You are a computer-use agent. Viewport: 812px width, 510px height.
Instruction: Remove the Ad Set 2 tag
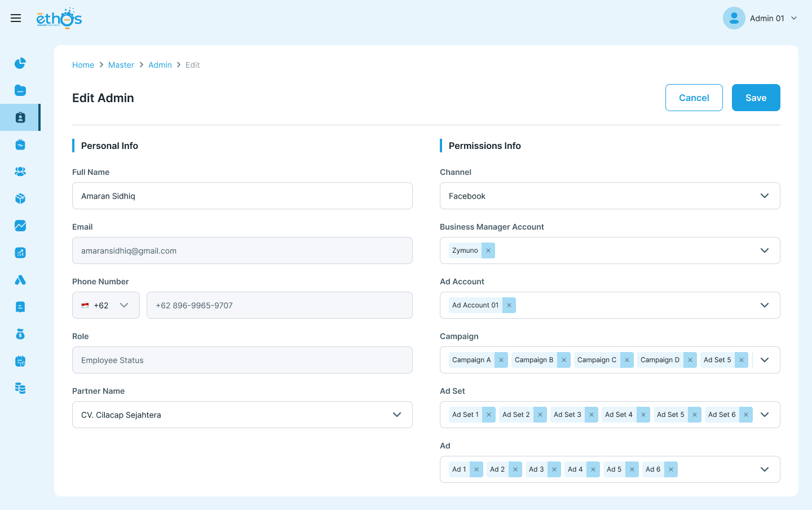(x=540, y=415)
